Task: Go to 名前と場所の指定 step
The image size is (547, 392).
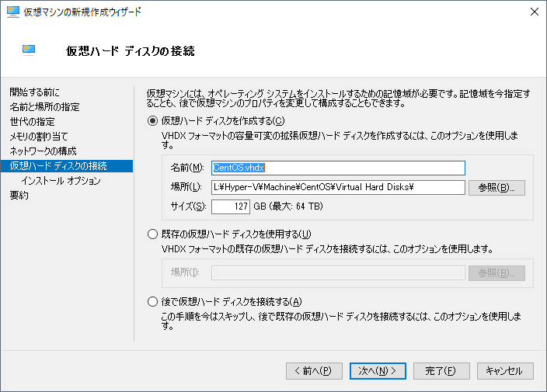Action: [x=44, y=106]
